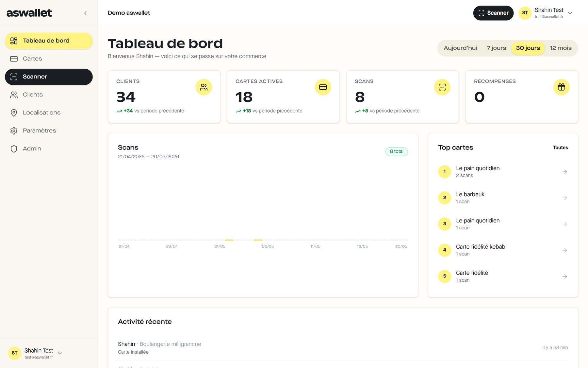This screenshot has width=588, height=368.
Task: Click the Récompenses count 0
Action: pyautogui.click(x=479, y=97)
